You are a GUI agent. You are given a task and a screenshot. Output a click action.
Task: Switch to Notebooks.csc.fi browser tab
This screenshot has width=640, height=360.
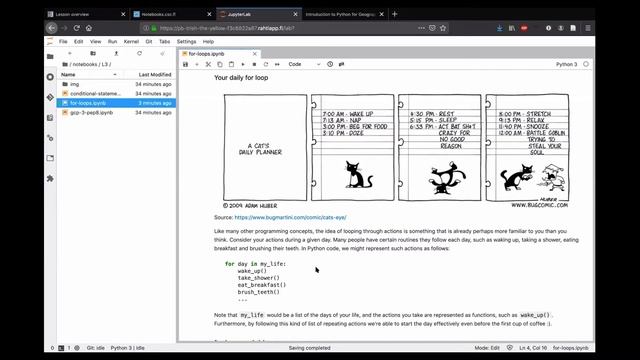(x=172, y=14)
